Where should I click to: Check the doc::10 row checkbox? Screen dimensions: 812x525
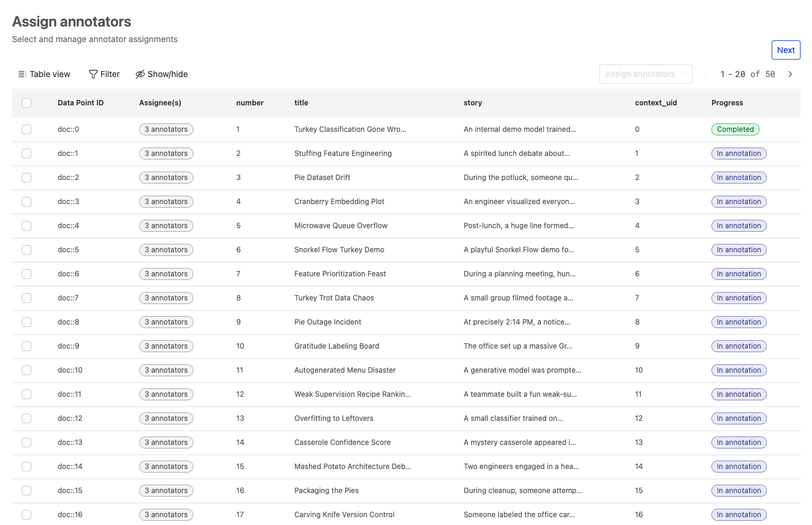[x=27, y=370]
